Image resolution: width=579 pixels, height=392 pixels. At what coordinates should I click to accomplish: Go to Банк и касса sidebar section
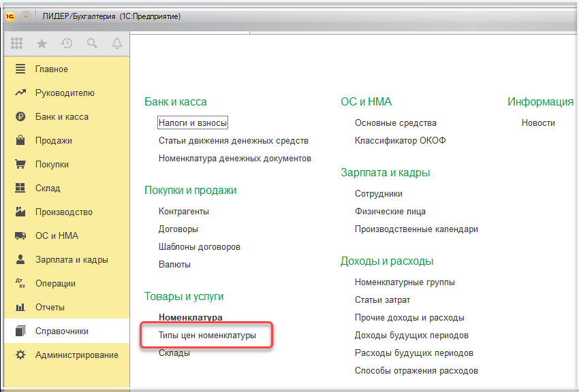click(67, 116)
